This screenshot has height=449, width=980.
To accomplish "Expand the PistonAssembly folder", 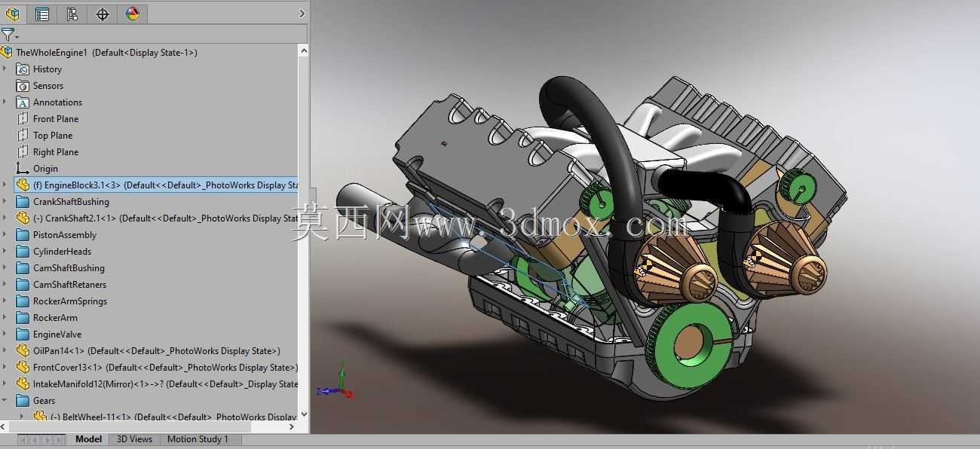I will coord(5,235).
